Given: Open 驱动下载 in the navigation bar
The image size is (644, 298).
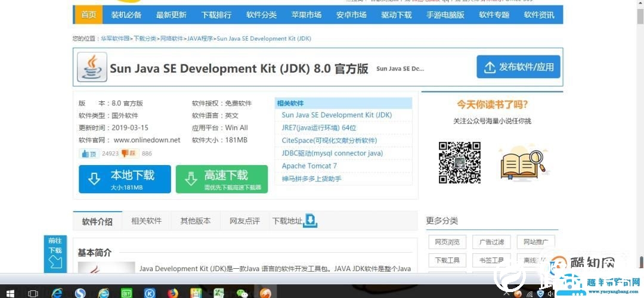Looking at the screenshot, I should 397,15.
